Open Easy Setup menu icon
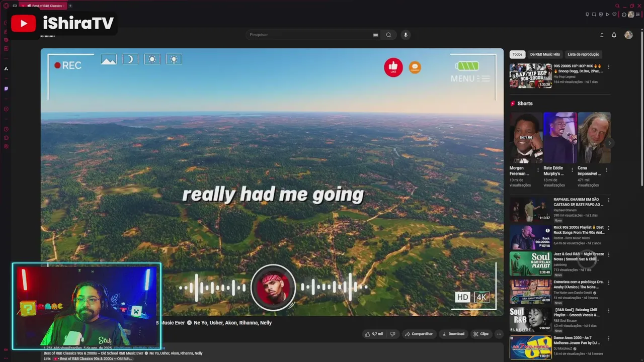The image size is (644, 362). pos(637,15)
